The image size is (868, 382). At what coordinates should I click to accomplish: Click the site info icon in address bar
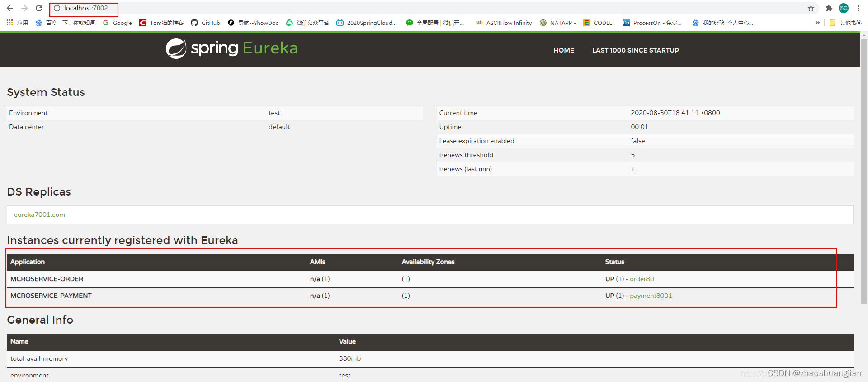point(57,8)
